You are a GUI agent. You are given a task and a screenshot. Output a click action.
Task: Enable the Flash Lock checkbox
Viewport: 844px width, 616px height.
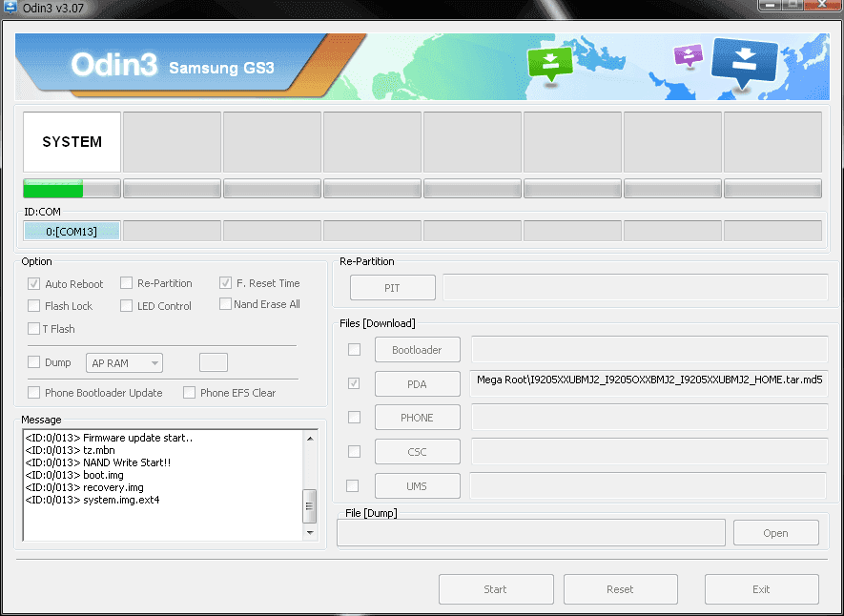point(34,305)
